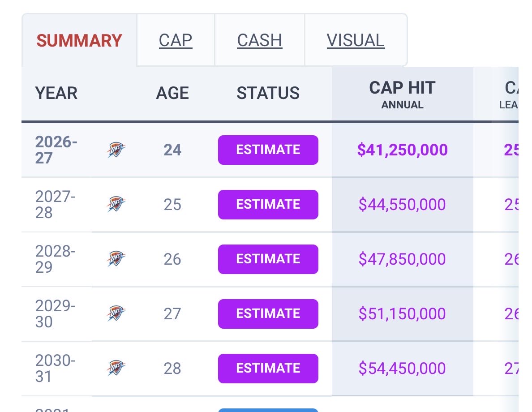Click the YEAR column header
This screenshot has height=412, width=532.
(56, 93)
